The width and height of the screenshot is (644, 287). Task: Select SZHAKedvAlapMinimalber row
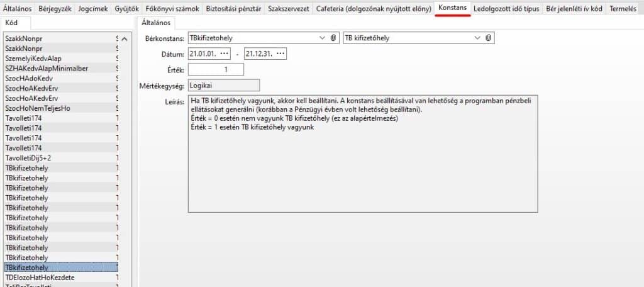60,68
